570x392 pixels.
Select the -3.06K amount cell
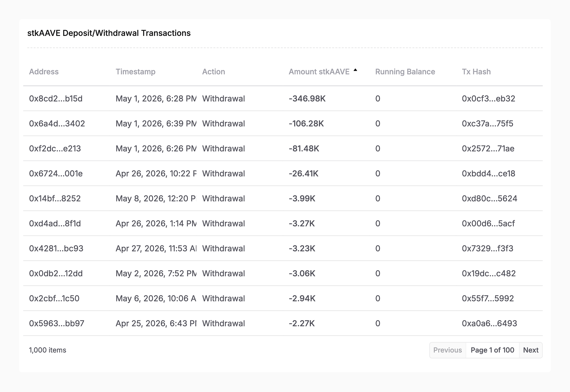(302, 273)
